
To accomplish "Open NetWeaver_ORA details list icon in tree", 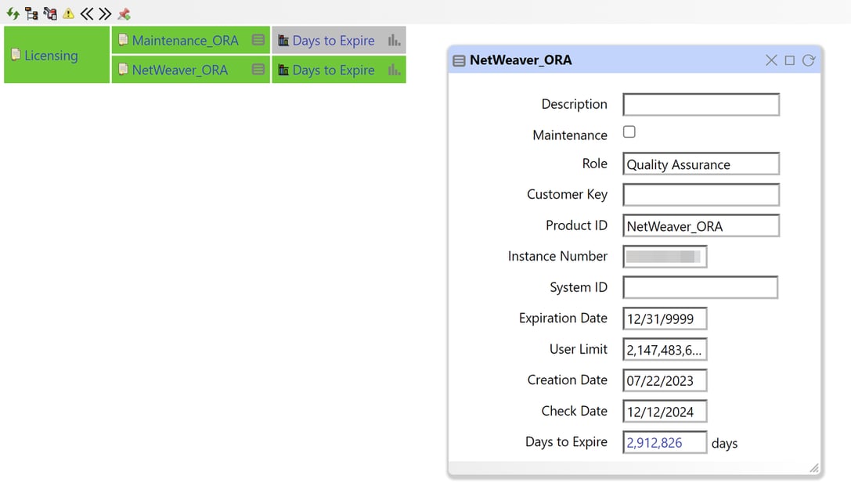I will [258, 70].
